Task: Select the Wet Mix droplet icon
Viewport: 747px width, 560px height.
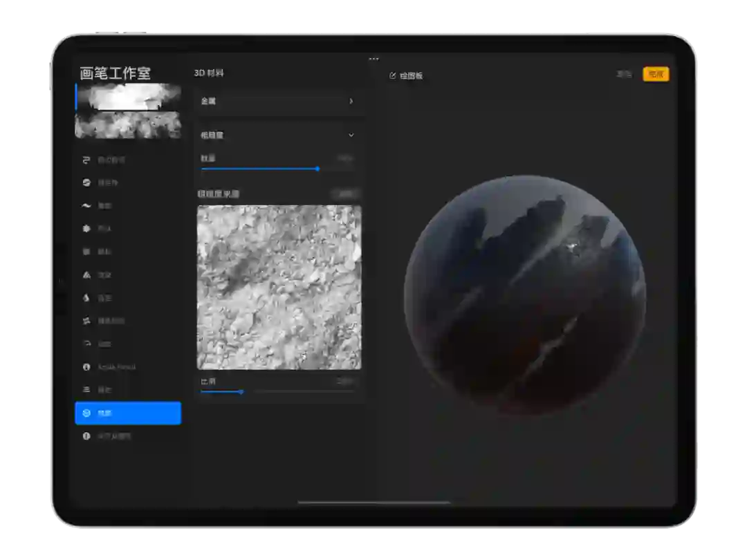Action: pyautogui.click(x=86, y=297)
